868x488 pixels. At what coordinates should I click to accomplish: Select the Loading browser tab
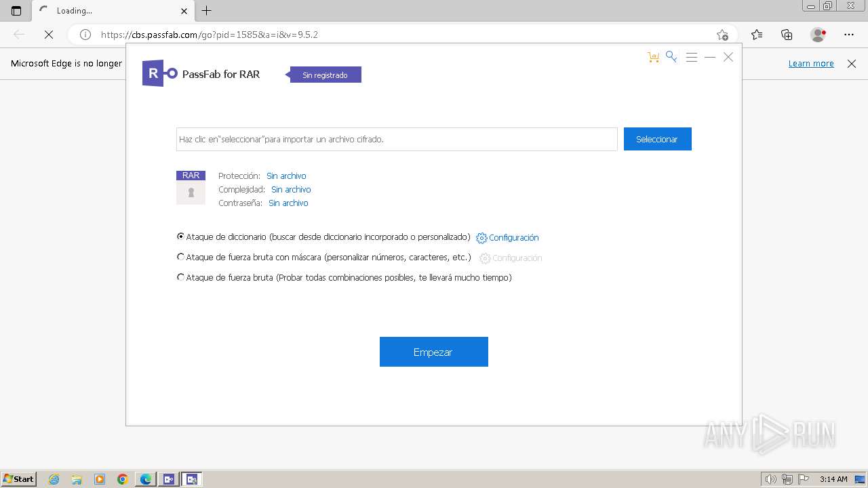click(x=112, y=11)
